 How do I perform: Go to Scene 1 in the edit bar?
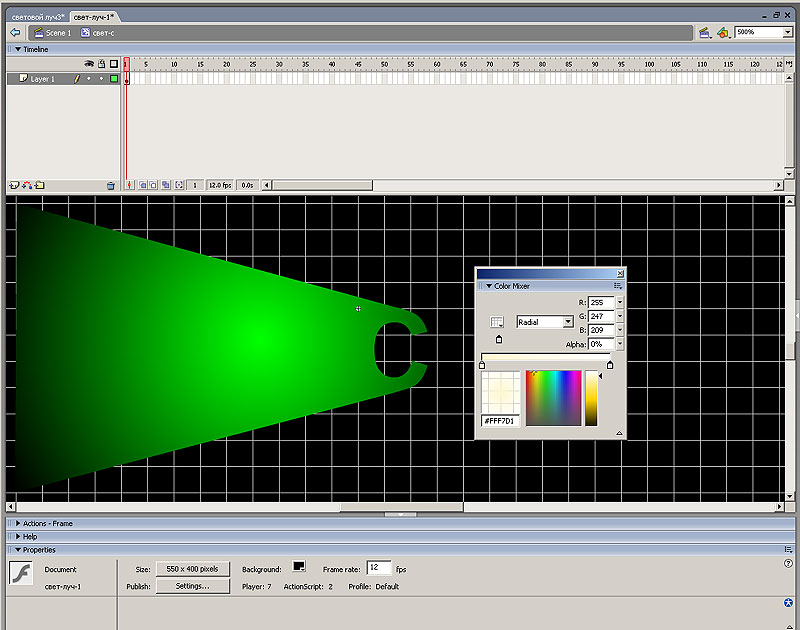tap(52, 33)
